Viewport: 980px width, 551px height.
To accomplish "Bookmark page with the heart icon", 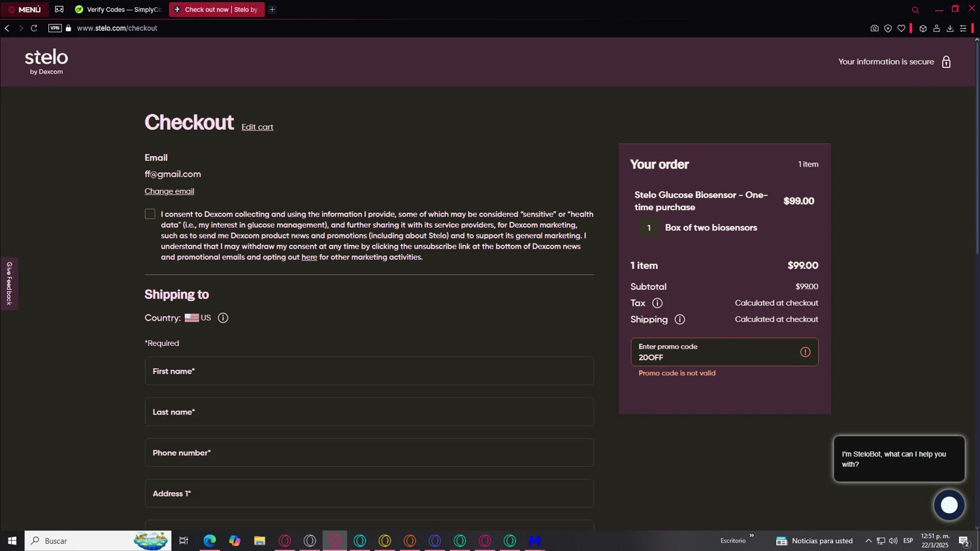I will [x=902, y=28].
